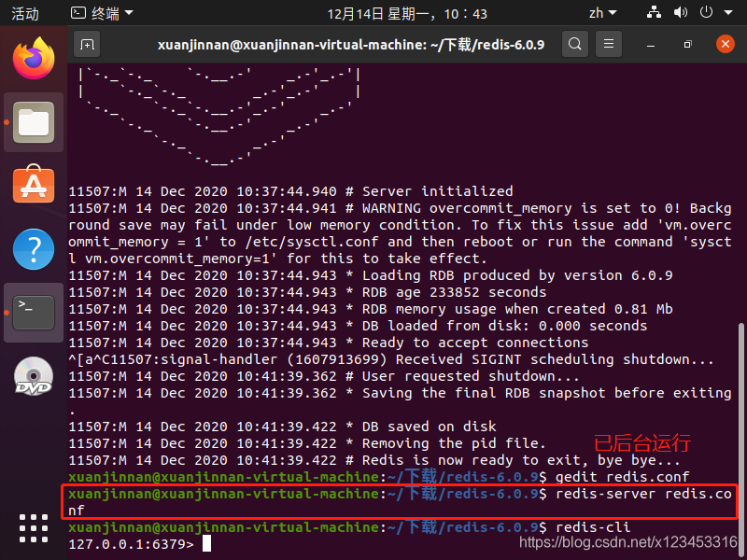This screenshot has height=560, width=747.
Task: Click the 'redis-cli' command text
Action: pyautogui.click(x=593, y=527)
